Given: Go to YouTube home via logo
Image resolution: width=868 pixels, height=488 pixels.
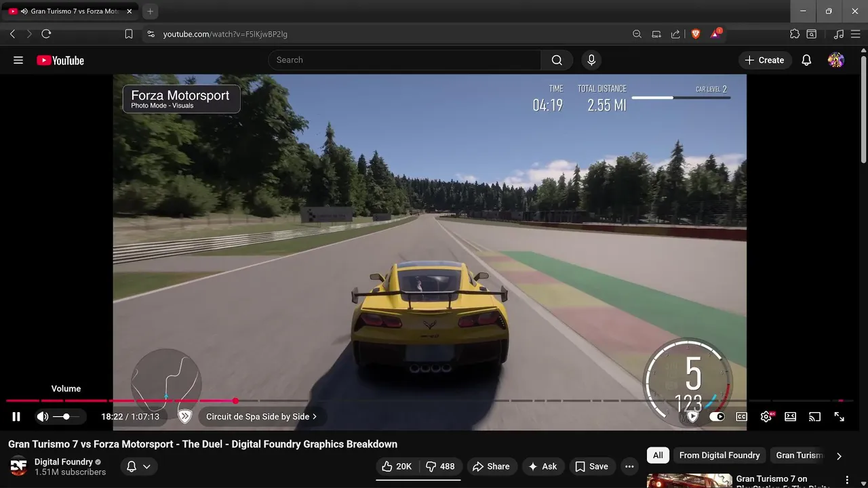Looking at the screenshot, I should tap(60, 60).
